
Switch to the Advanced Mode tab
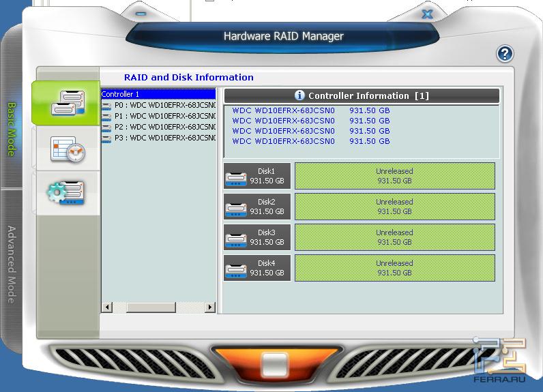pos(12,265)
